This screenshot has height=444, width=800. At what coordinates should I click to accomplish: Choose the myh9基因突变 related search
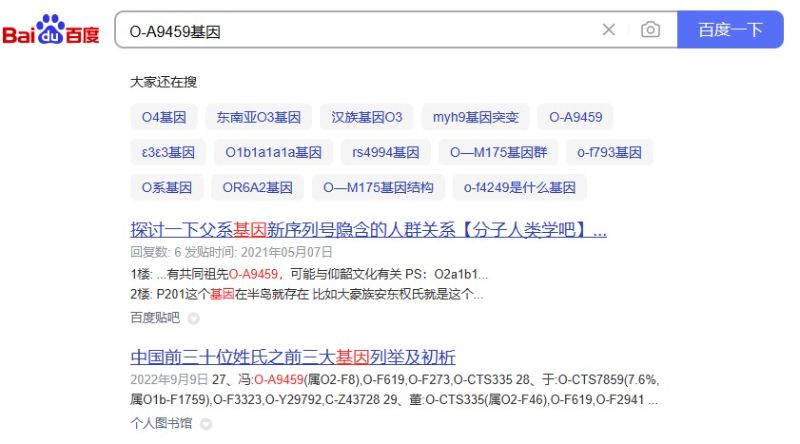click(x=475, y=117)
